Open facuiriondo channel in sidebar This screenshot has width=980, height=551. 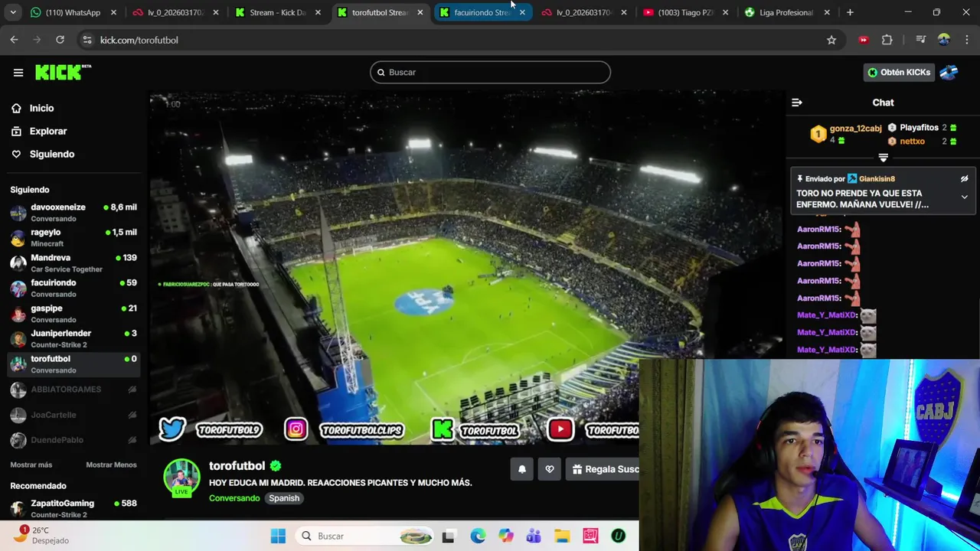click(73, 289)
